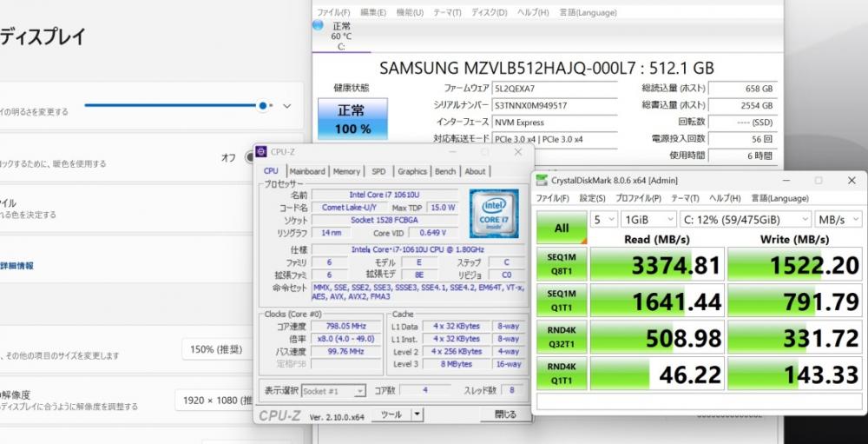The image size is (868, 444).
Task: Run the RND4K Q1T1 test
Action: 562,374
